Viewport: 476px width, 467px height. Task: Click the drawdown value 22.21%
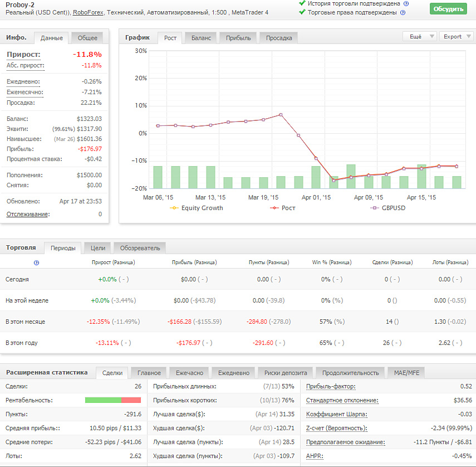click(x=91, y=103)
